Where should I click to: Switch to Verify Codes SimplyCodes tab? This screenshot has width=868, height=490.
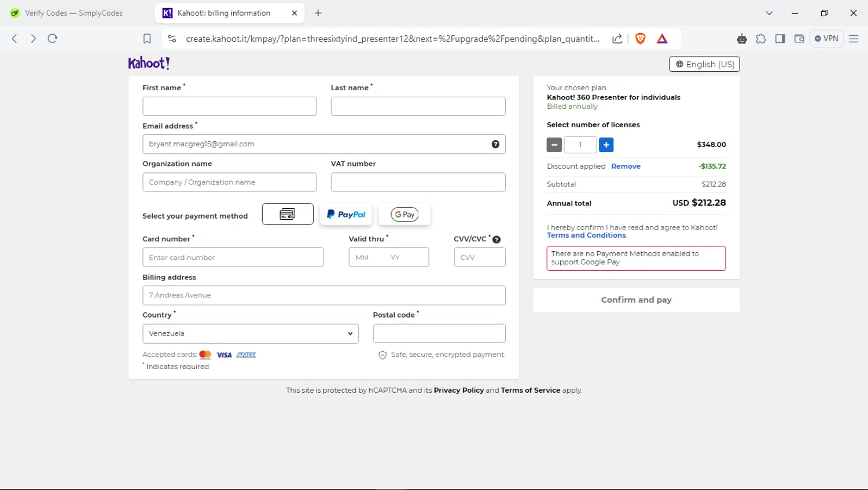(x=73, y=13)
